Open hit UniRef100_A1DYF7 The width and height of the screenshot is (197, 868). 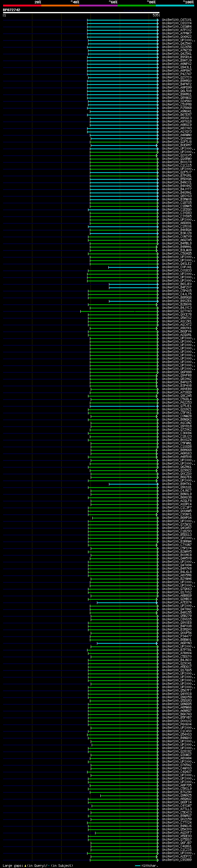coord(176,833)
